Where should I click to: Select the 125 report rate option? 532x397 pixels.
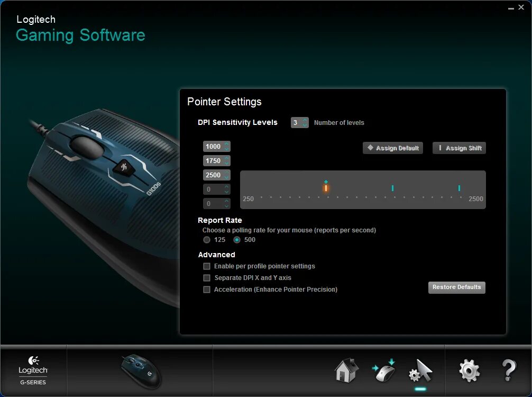point(207,240)
